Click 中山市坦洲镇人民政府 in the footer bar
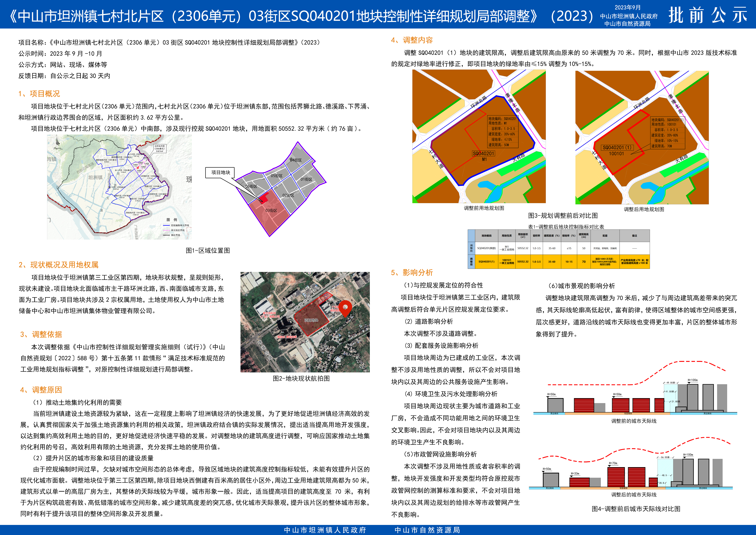The image size is (756, 535). coord(325,530)
